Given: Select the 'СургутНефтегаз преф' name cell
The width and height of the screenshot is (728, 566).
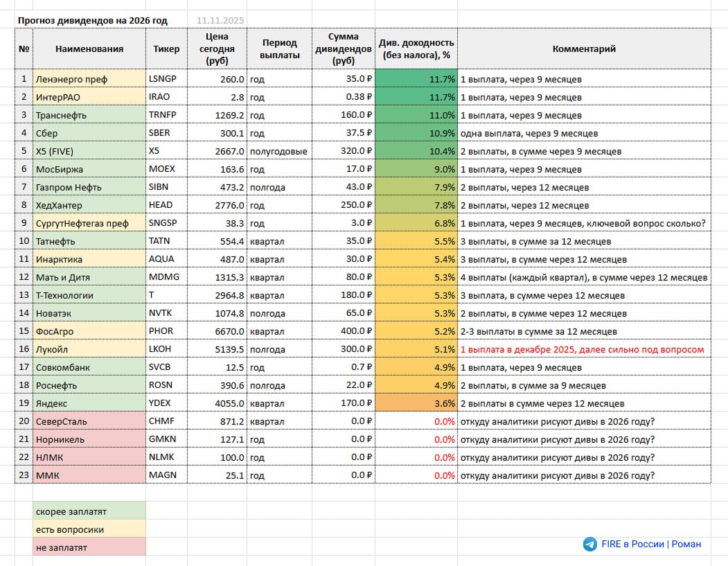Looking at the screenshot, I should [x=89, y=223].
